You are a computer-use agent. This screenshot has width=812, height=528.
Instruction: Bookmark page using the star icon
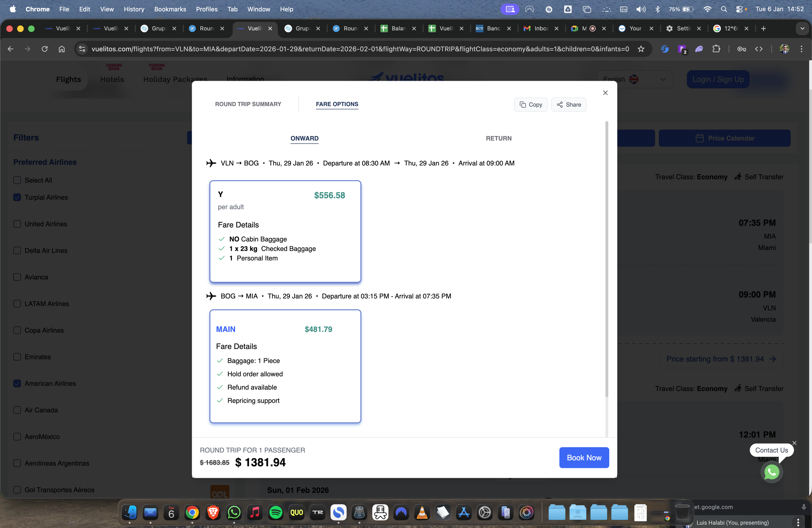point(641,49)
